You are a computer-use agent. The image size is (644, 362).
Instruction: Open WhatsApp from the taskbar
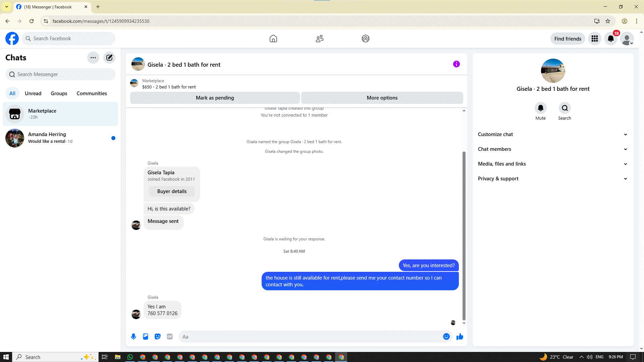tap(130, 357)
